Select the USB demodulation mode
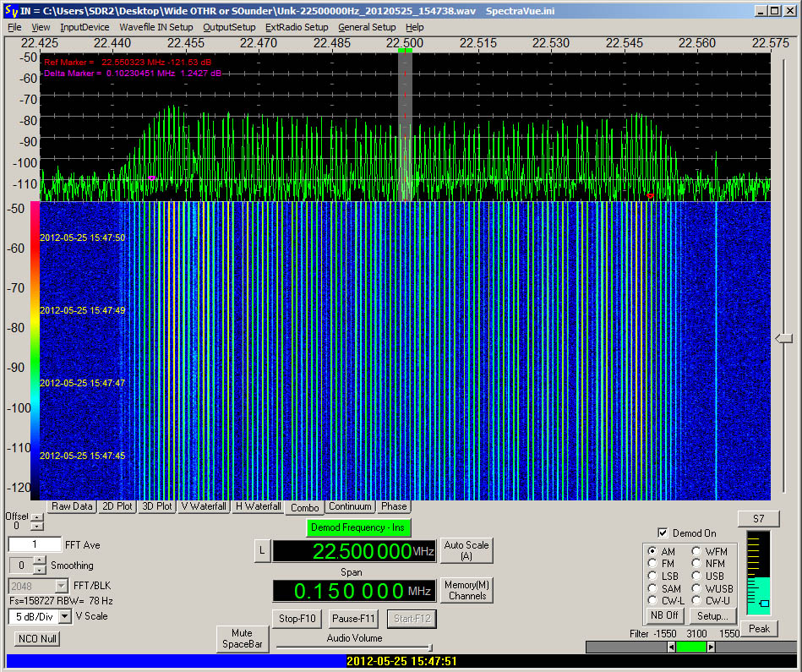This screenshot has height=672, width=802. 696,576
